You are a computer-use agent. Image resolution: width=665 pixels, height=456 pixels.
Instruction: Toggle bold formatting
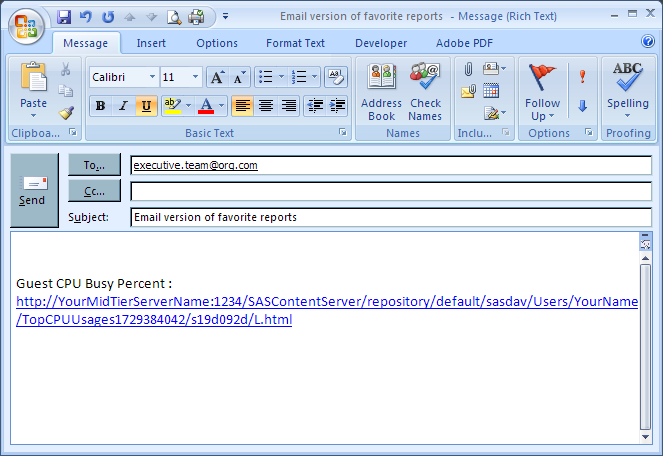(x=101, y=105)
